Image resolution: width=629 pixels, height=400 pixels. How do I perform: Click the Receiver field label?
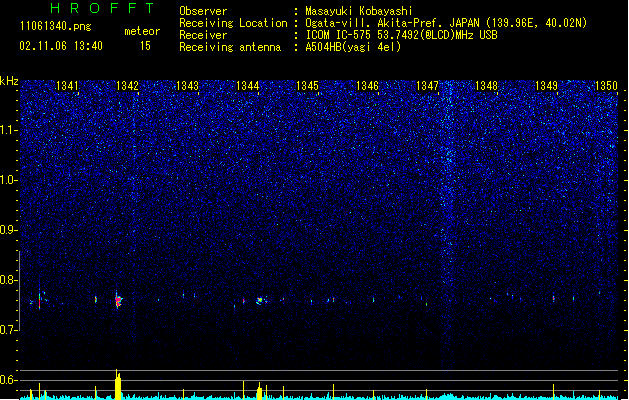[x=203, y=35]
